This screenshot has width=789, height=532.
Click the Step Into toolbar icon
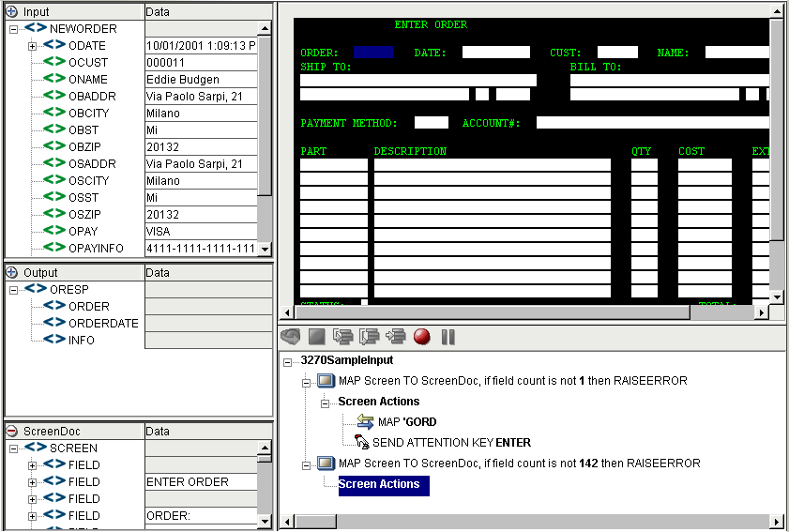343,336
